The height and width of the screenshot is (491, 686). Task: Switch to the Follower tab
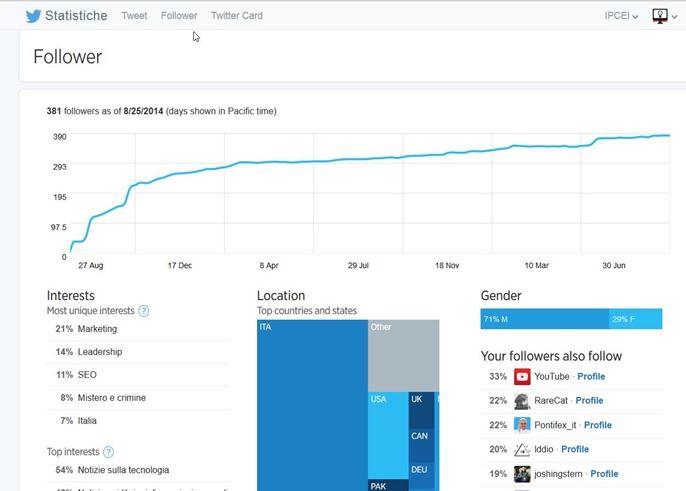pyautogui.click(x=179, y=16)
